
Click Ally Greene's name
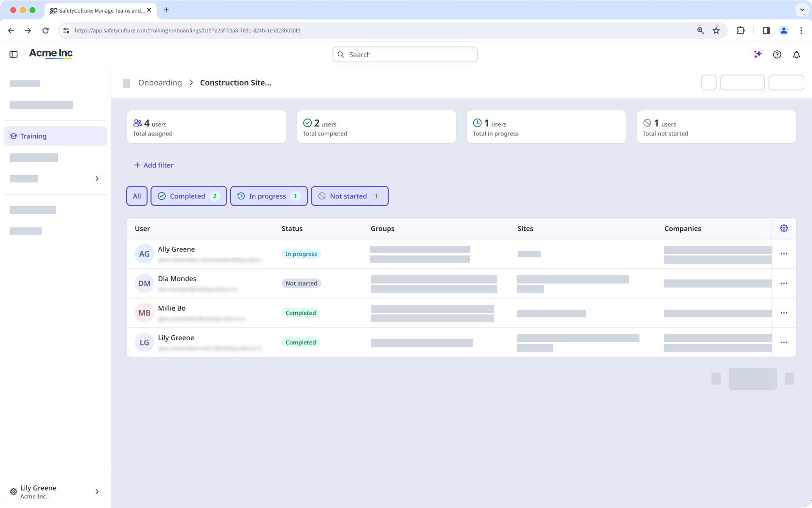[x=176, y=249]
